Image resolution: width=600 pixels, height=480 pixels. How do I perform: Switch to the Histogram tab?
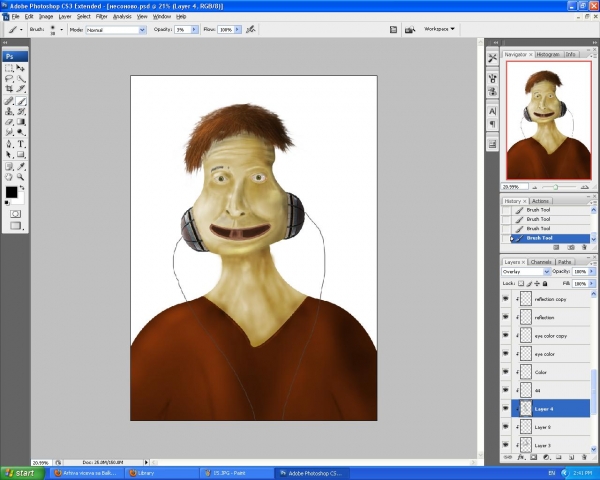tap(548, 55)
